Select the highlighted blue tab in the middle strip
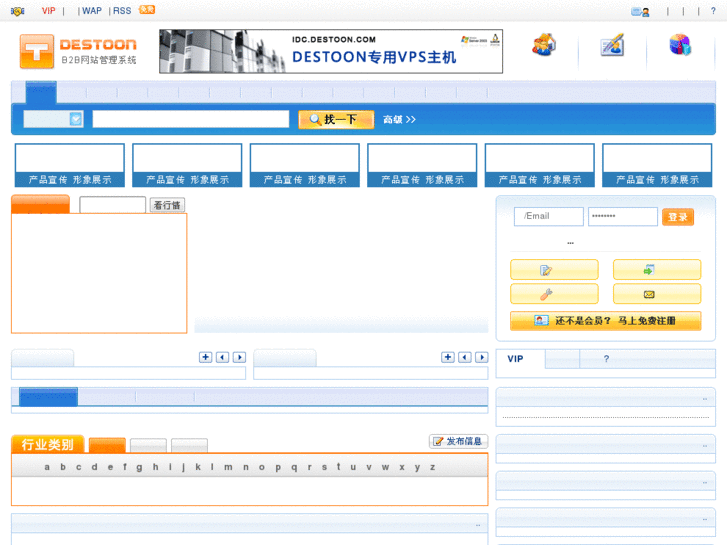The width and height of the screenshot is (727, 545). [x=48, y=397]
